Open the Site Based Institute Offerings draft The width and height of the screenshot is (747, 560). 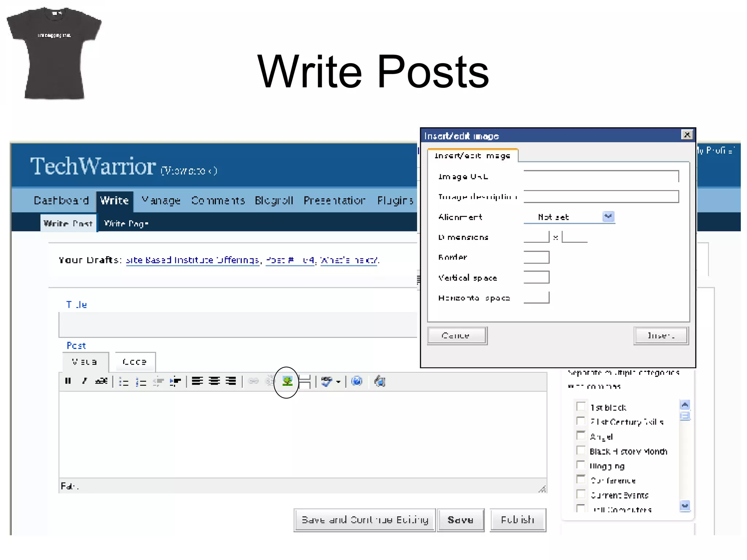pyautogui.click(x=193, y=260)
